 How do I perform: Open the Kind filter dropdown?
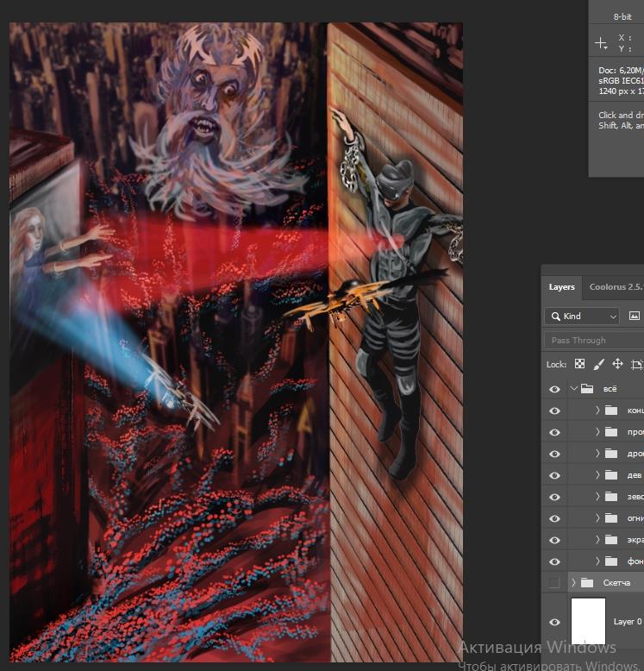[581, 317]
